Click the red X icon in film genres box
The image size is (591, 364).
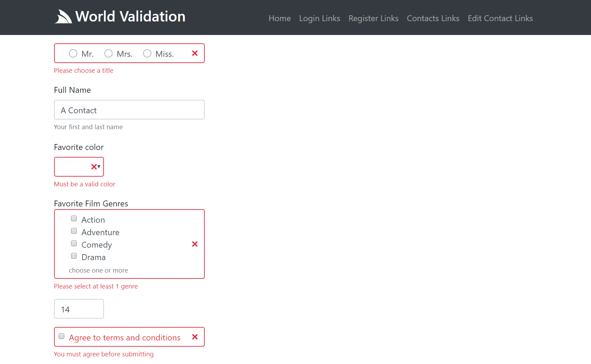(x=195, y=244)
